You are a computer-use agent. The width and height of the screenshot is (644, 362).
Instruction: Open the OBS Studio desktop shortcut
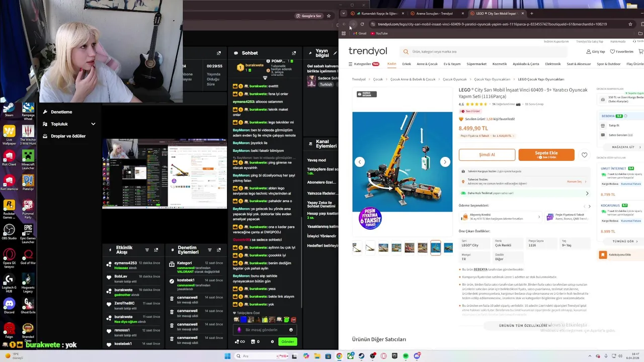[9, 232]
